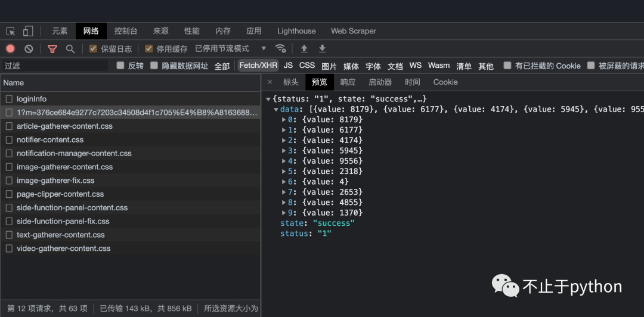This screenshot has height=317, width=644.
Task: Toggle the filter funnel icon
Action: 52,49
